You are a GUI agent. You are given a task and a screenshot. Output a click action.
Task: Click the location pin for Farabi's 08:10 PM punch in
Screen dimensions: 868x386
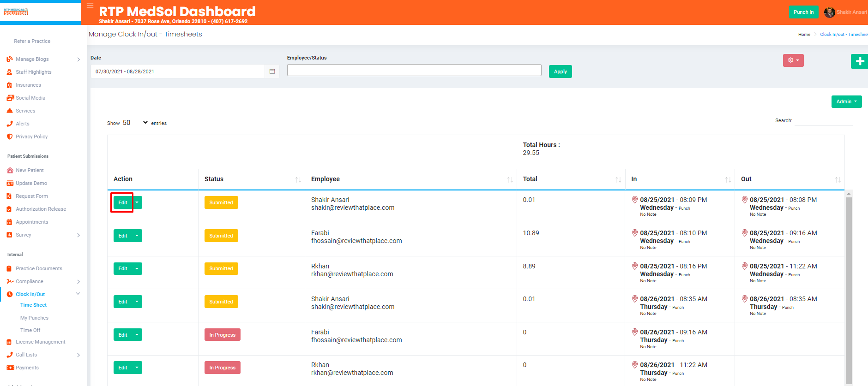tap(635, 233)
